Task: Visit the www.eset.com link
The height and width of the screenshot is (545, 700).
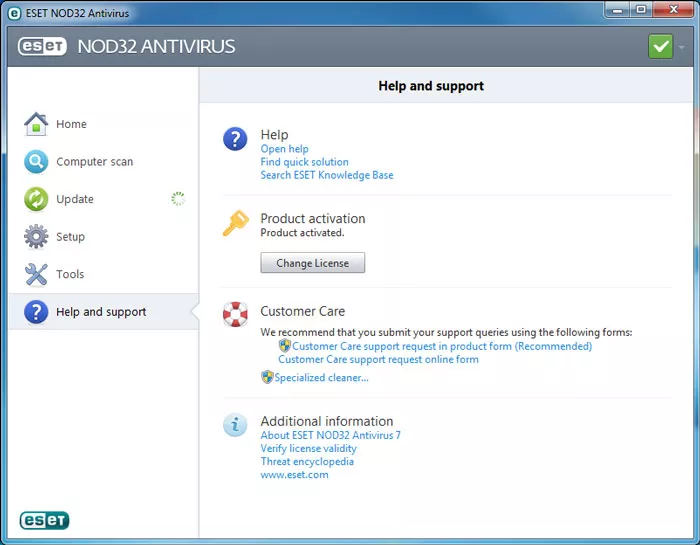Action: click(x=294, y=474)
